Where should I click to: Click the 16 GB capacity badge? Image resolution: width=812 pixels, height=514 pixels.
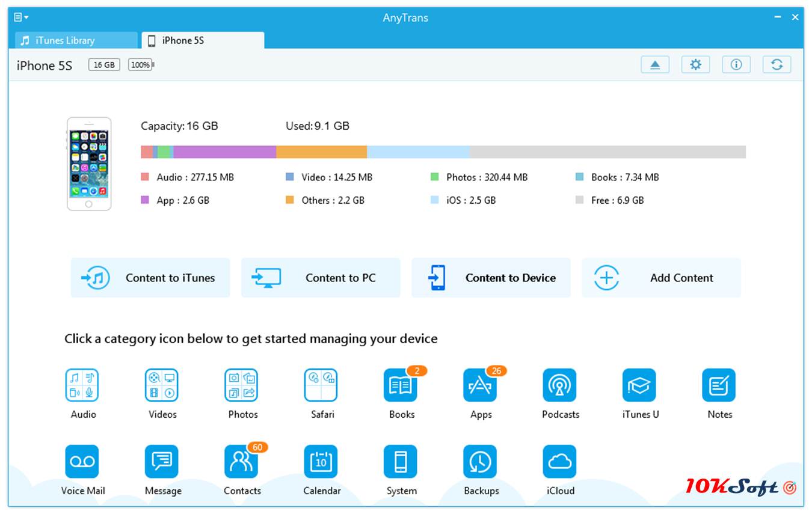[104, 65]
